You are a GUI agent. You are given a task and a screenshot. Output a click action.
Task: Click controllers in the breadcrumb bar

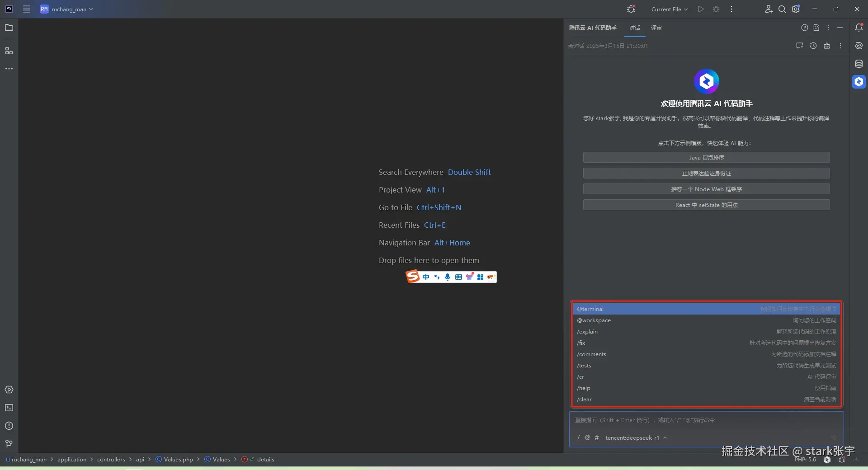[x=111, y=460]
